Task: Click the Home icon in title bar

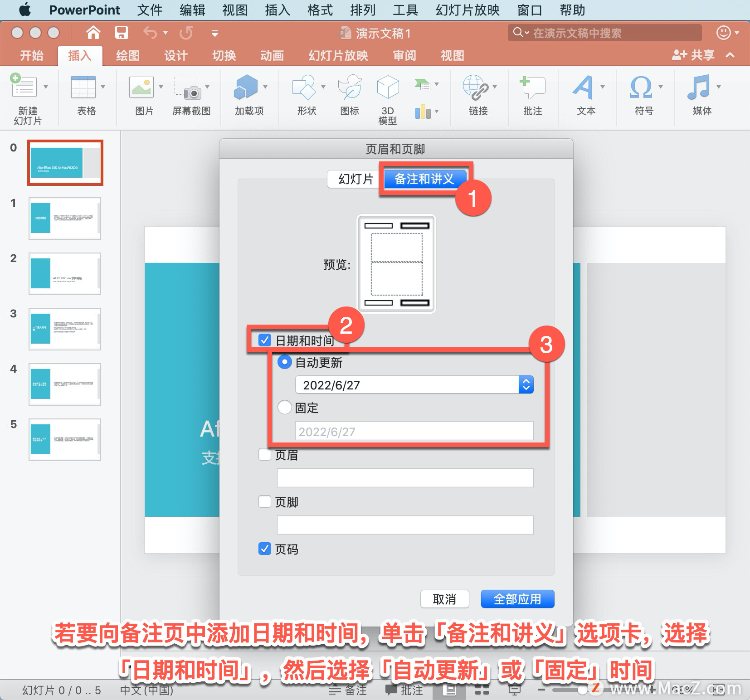Action: click(93, 33)
